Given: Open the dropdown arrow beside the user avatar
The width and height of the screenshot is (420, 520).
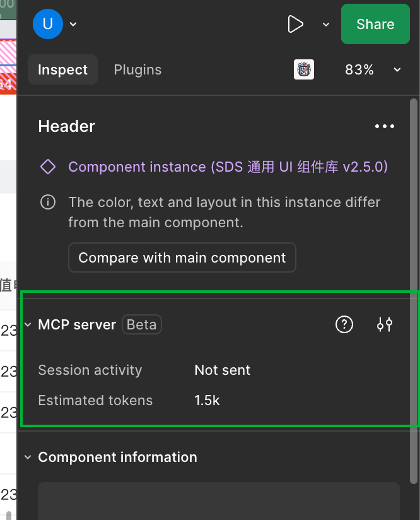Looking at the screenshot, I should coord(73,24).
